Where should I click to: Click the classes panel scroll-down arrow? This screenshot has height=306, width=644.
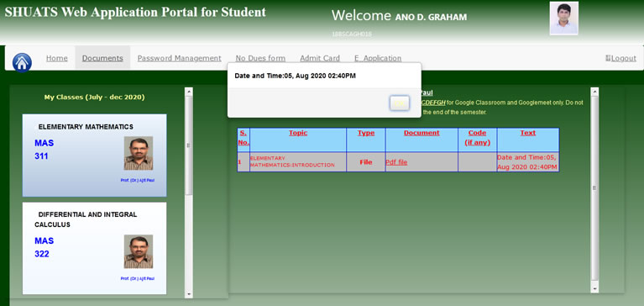pyautogui.click(x=189, y=294)
